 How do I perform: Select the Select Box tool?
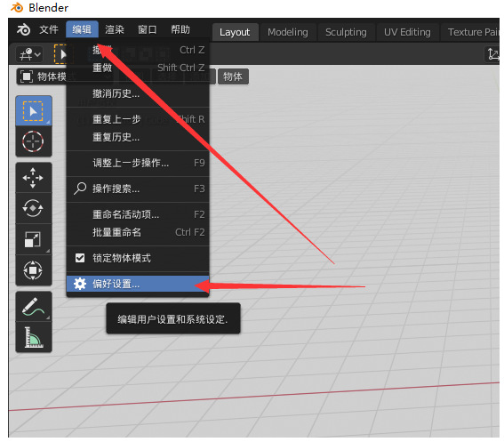point(34,111)
